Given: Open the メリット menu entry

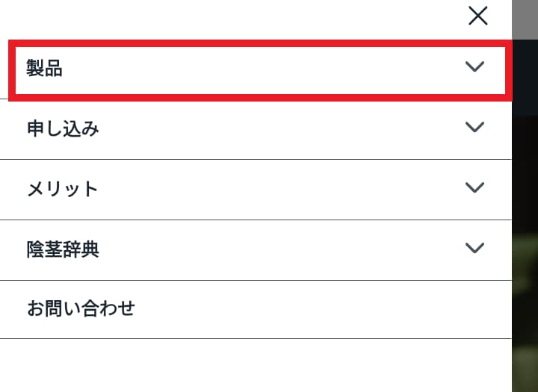Looking at the screenshot, I should pyautogui.click(x=224, y=189).
